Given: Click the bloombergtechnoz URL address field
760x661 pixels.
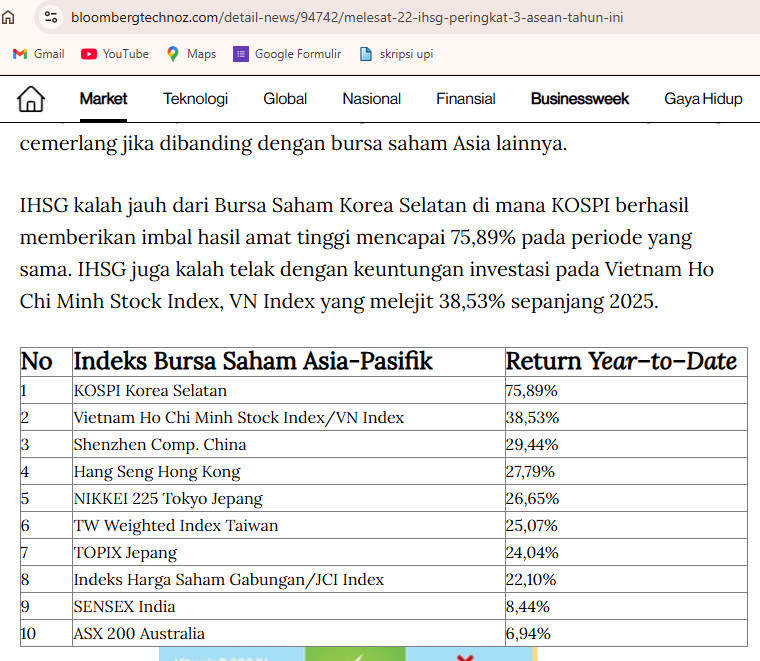Looking at the screenshot, I should tap(347, 17).
